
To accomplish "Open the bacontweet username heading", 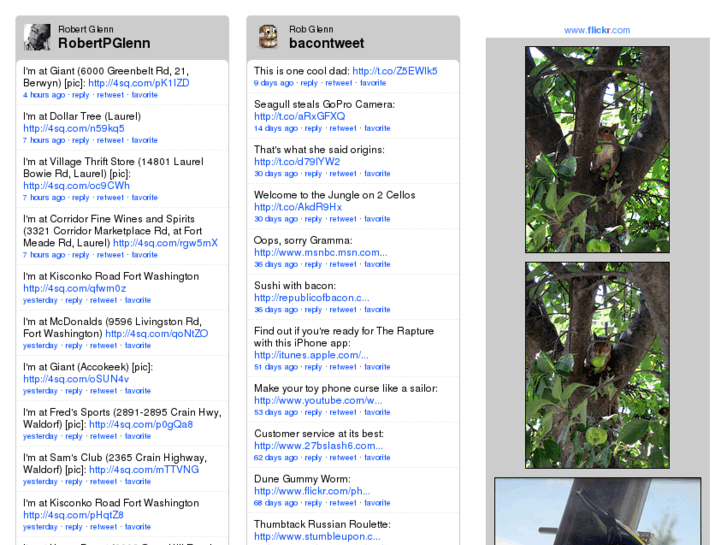I will click(x=326, y=43).
